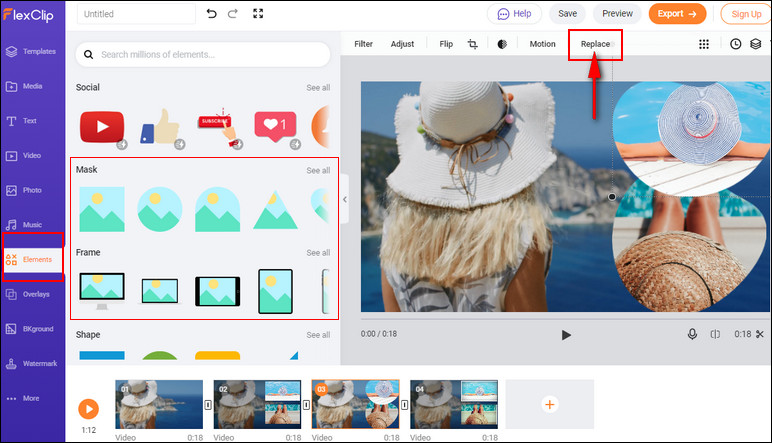The image size is (772, 443).
Task: Open the Text sidebar section
Action: tap(21, 121)
